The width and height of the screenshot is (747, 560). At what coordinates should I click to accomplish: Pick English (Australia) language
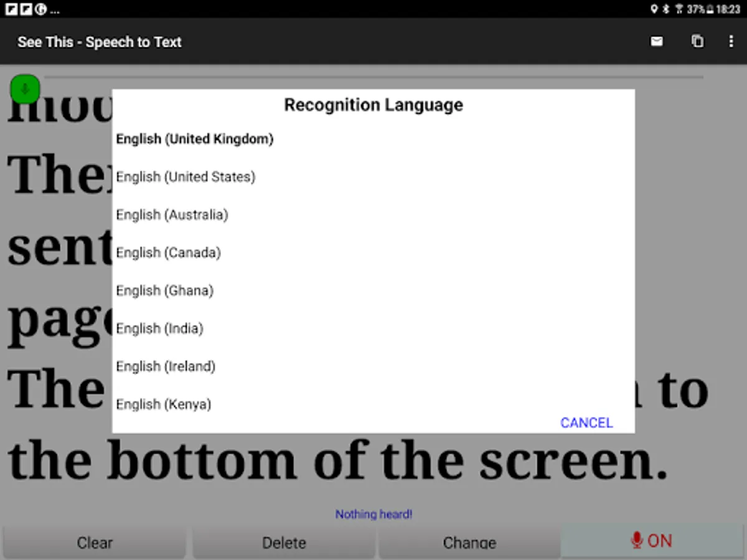[x=374, y=215]
